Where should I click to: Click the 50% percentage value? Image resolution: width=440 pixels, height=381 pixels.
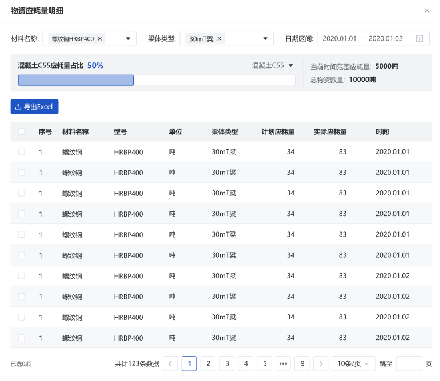(x=95, y=65)
